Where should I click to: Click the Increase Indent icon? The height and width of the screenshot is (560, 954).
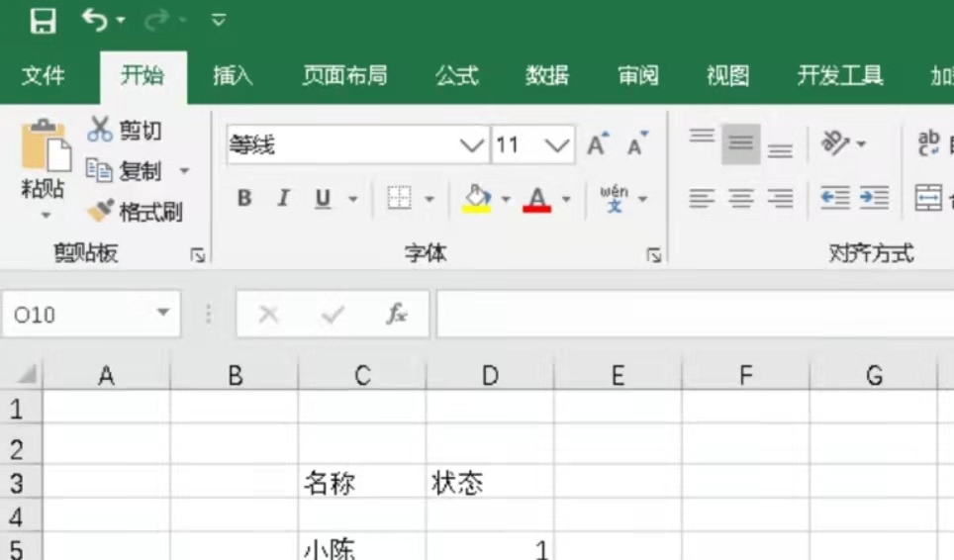click(874, 198)
